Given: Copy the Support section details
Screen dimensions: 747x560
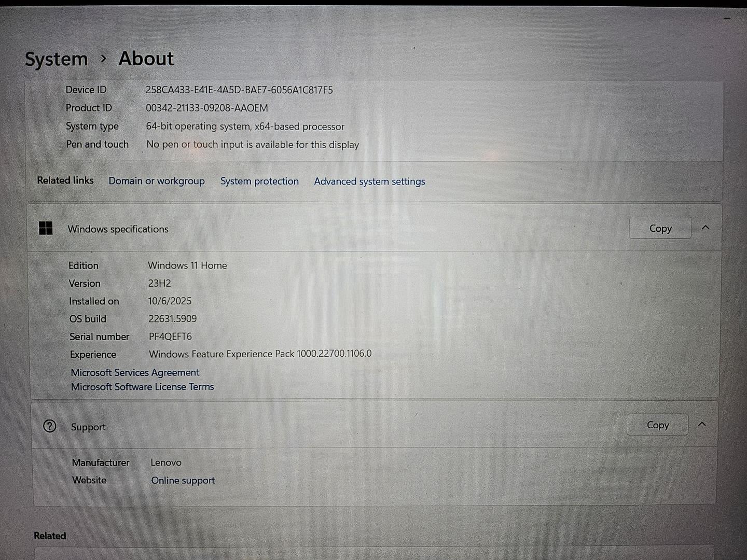Looking at the screenshot, I should 657,425.
